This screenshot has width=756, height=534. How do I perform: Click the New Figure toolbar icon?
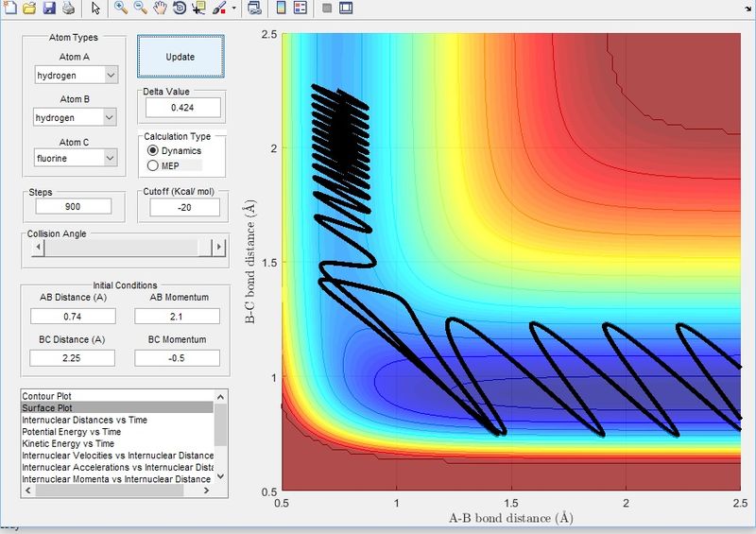(x=9, y=8)
